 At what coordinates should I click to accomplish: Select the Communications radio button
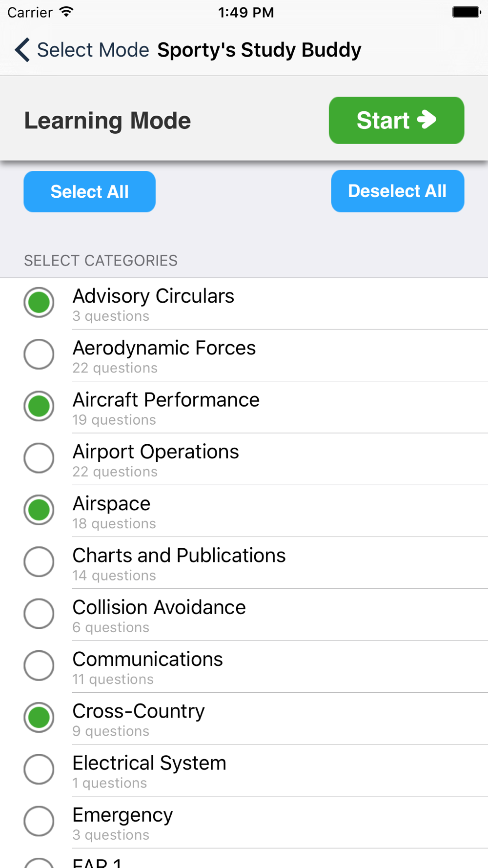pos(39,665)
